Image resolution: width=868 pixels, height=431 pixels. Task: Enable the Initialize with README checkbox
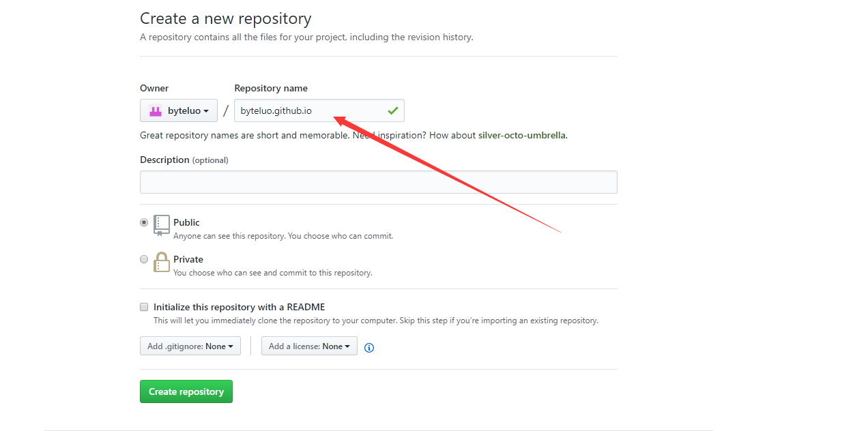click(144, 307)
